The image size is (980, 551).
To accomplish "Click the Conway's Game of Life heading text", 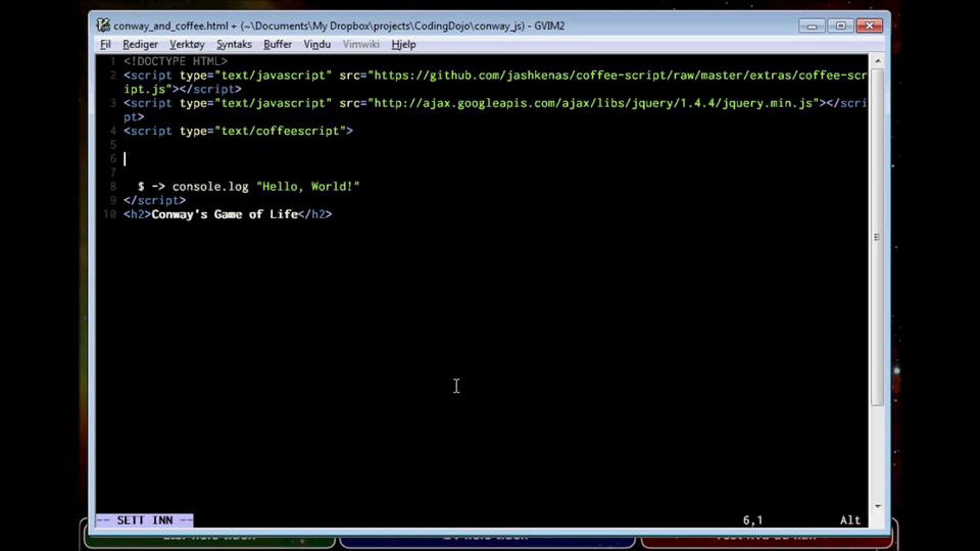I will click(225, 214).
